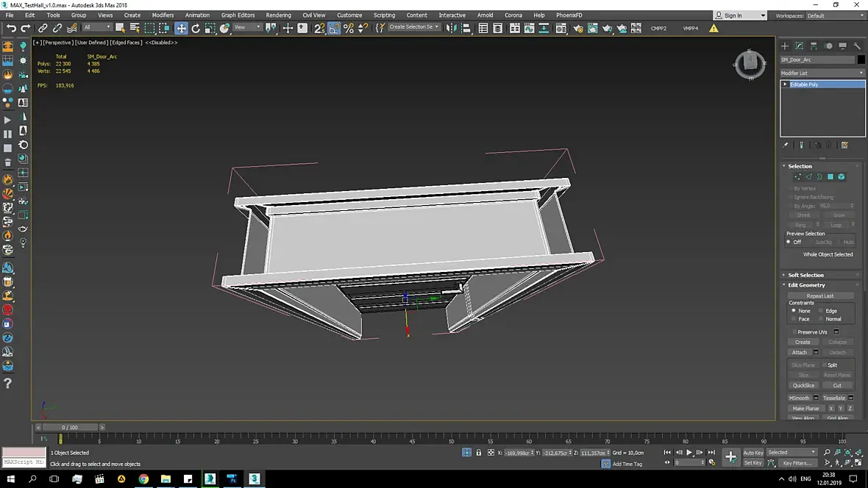Toggle the selection lock padlock icon
The width and height of the screenshot is (868, 488).
[479, 453]
